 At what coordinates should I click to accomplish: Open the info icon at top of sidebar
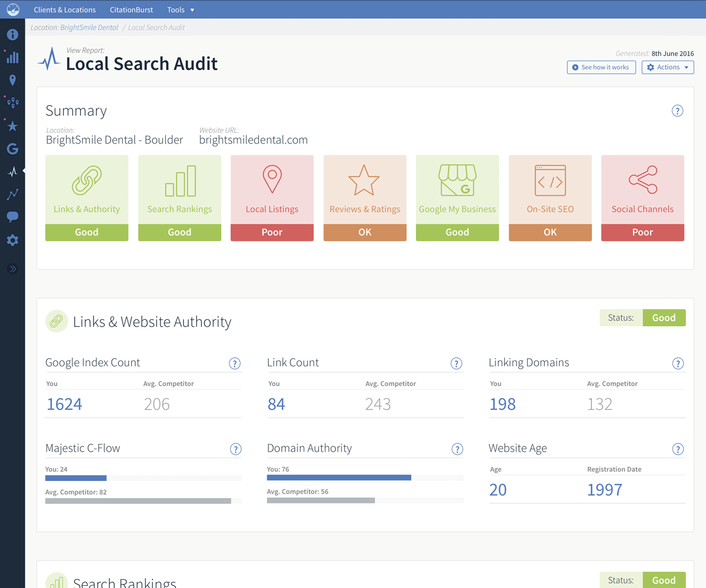coord(12,35)
